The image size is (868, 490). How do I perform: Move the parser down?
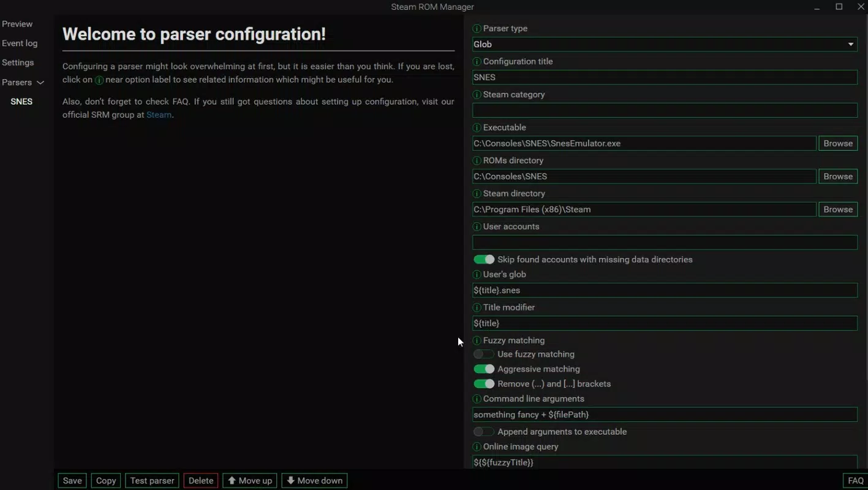coord(315,481)
